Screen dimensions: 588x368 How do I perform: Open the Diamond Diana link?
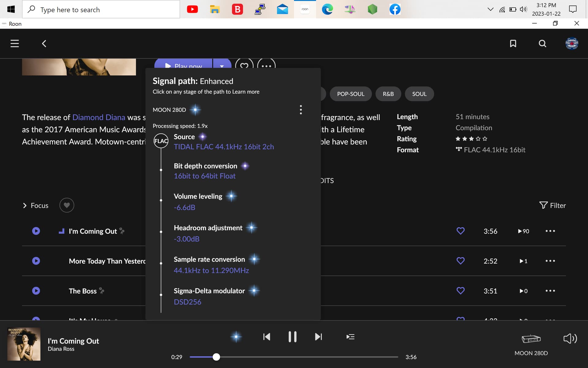[x=99, y=117]
